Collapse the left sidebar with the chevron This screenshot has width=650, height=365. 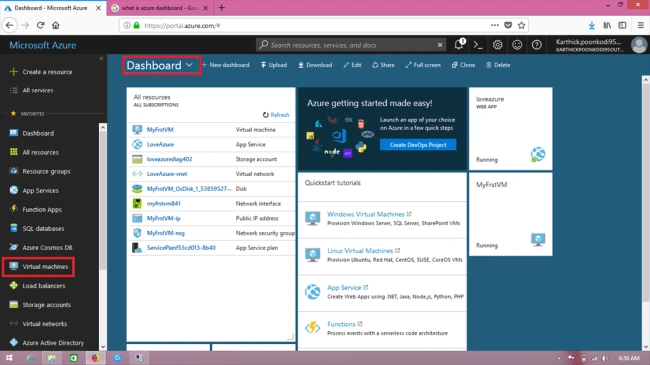(x=101, y=58)
